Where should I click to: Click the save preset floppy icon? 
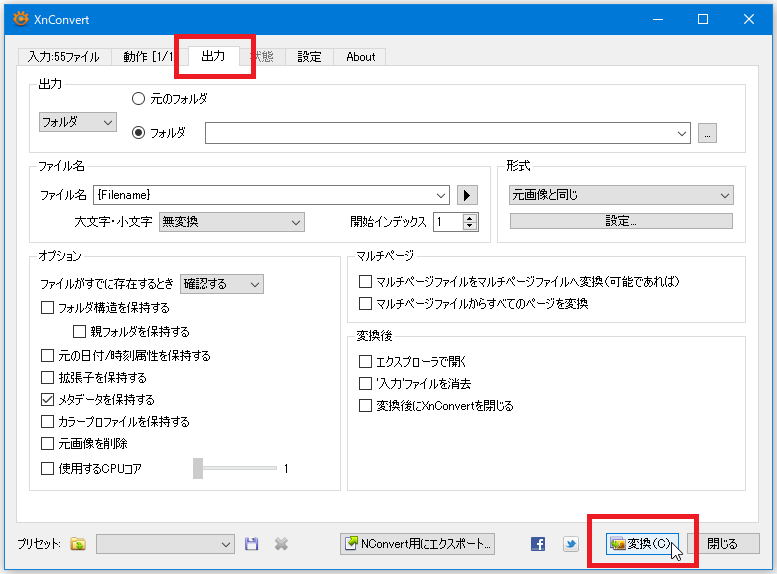252,544
